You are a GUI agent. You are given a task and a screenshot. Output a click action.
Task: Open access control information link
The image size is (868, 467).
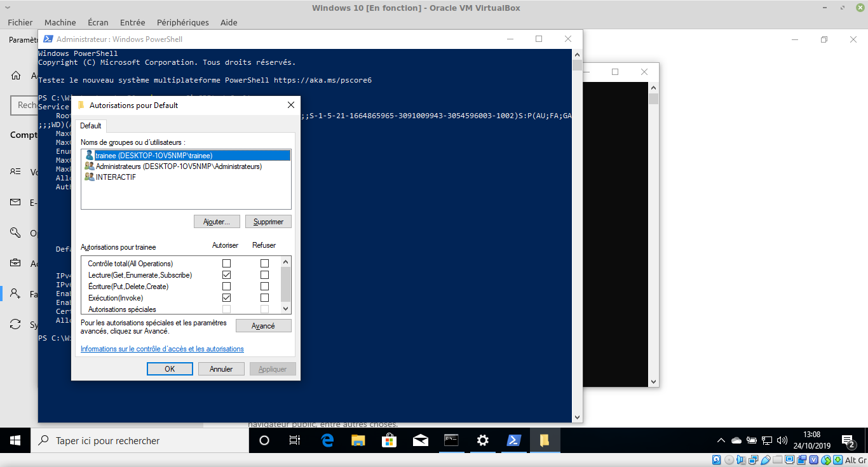162,349
